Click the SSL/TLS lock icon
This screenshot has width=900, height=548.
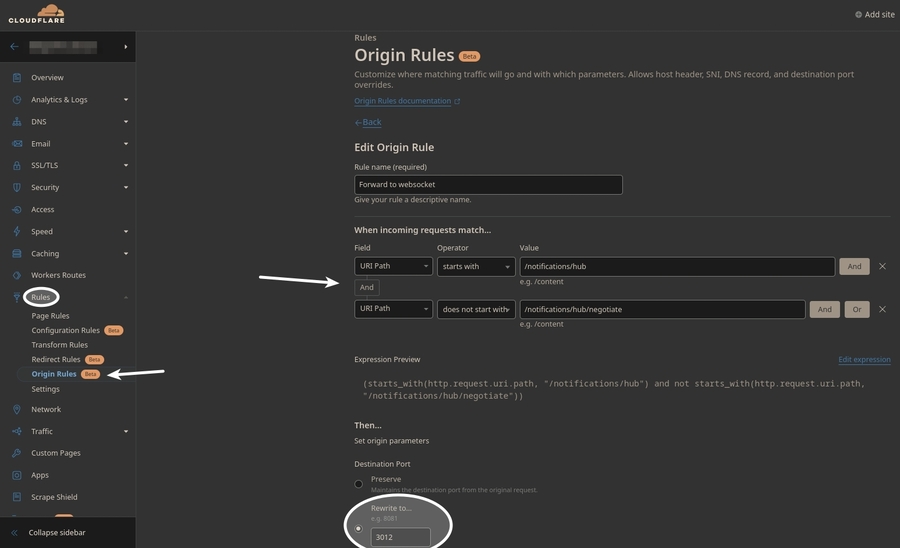click(x=17, y=166)
